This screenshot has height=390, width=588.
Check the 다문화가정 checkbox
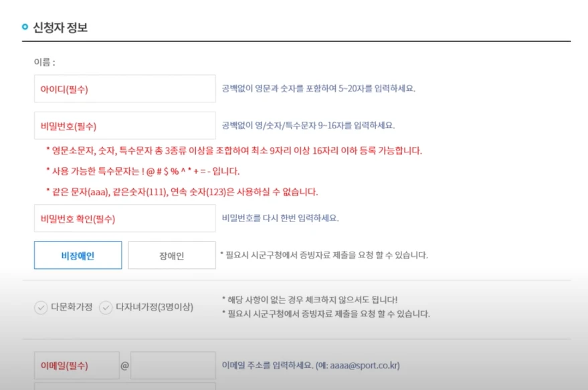(41, 308)
